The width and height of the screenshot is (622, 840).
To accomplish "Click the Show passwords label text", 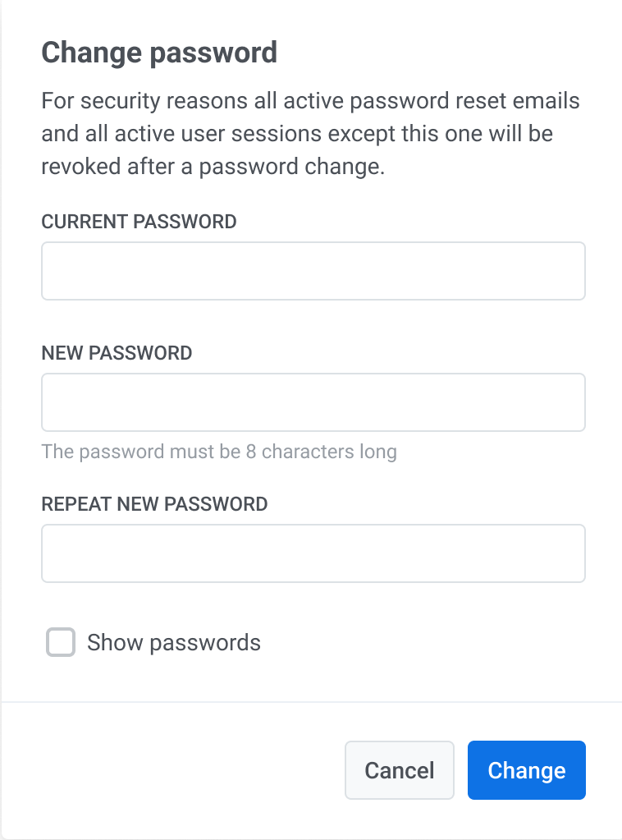I will [x=174, y=643].
